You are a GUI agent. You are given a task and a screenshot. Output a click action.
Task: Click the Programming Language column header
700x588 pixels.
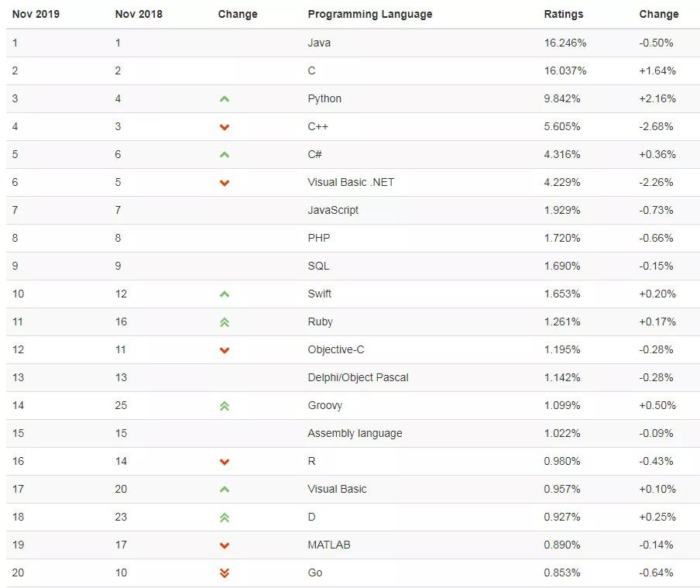369,14
